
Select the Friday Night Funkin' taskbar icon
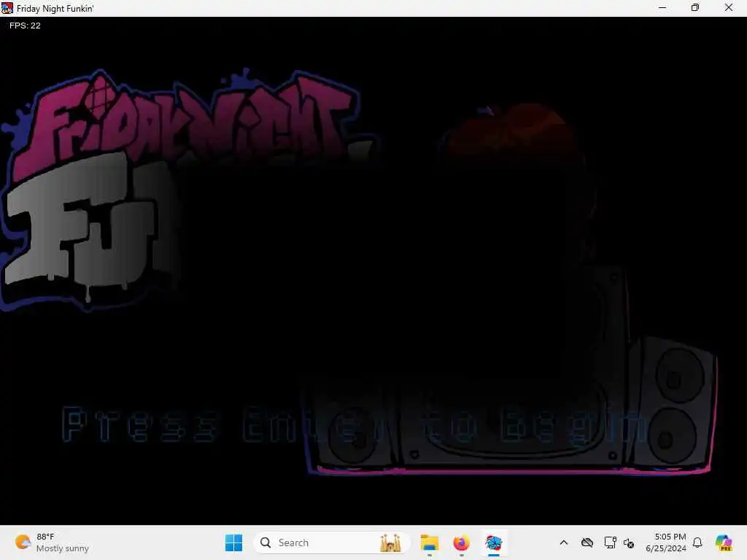coord(494,542)
